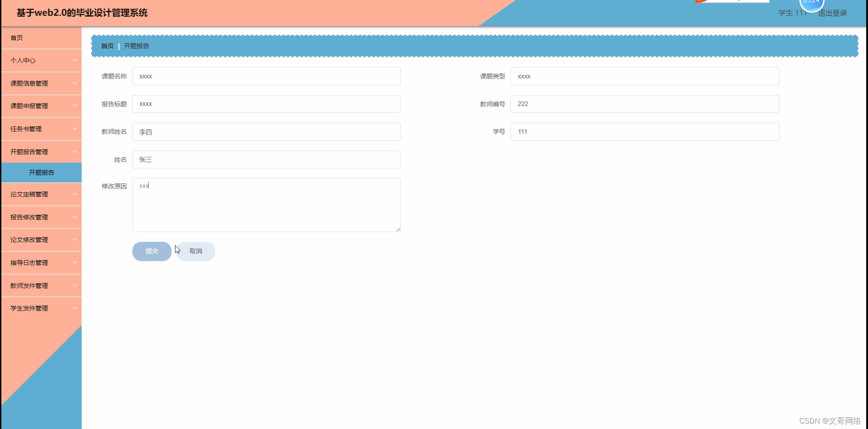The width and height of the screenshot is (868, 429).
Task: Expand the 课题信息管理 sidebar section
Action: click(41, 83)
